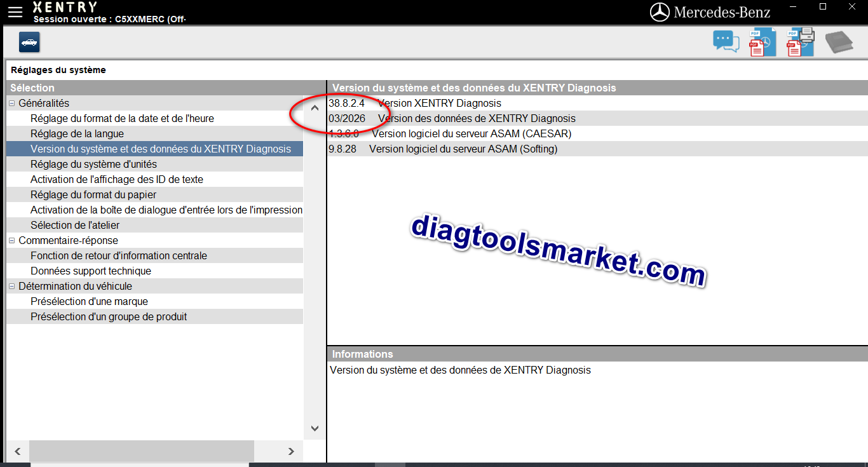The width and height of the screenshot is (868, 467).
Task: Click the PDF print icon with printer
Action: tap(800, 43)
